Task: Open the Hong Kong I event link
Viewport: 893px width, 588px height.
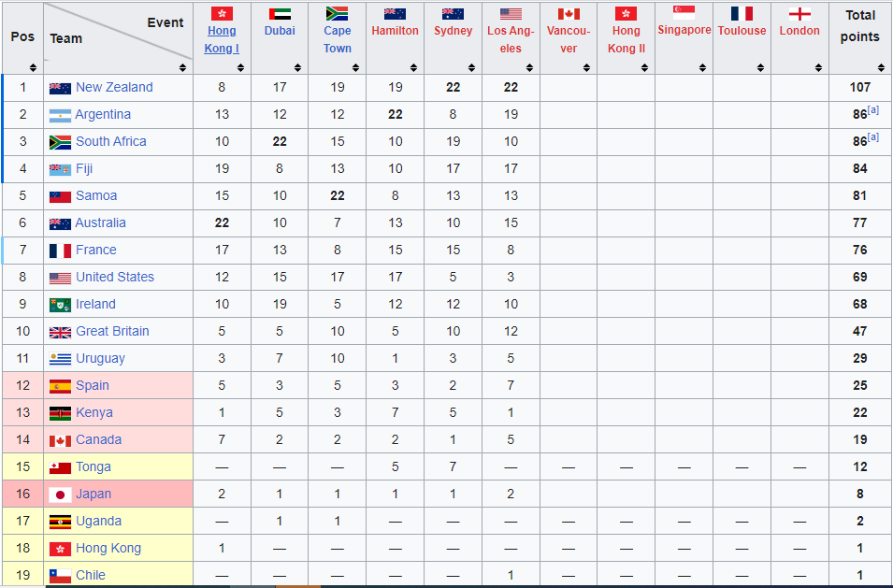Action: point(222,39)
